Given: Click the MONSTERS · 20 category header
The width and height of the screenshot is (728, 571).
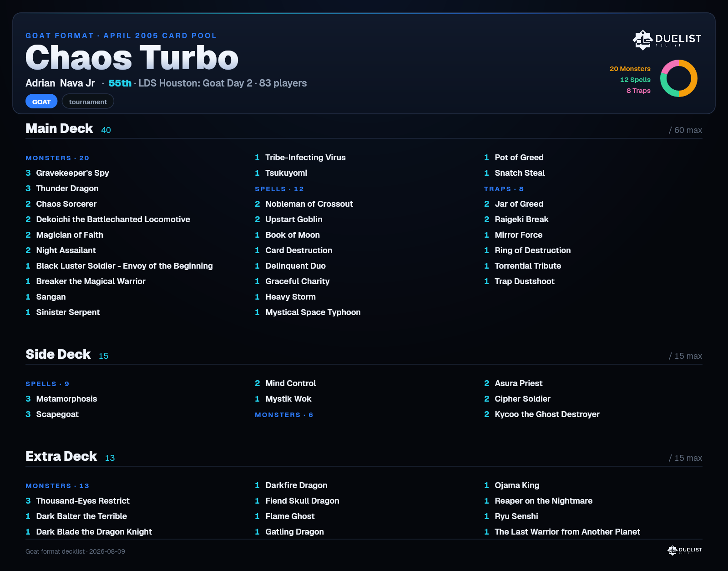Looking at the screenshot, I should point(57,158).
